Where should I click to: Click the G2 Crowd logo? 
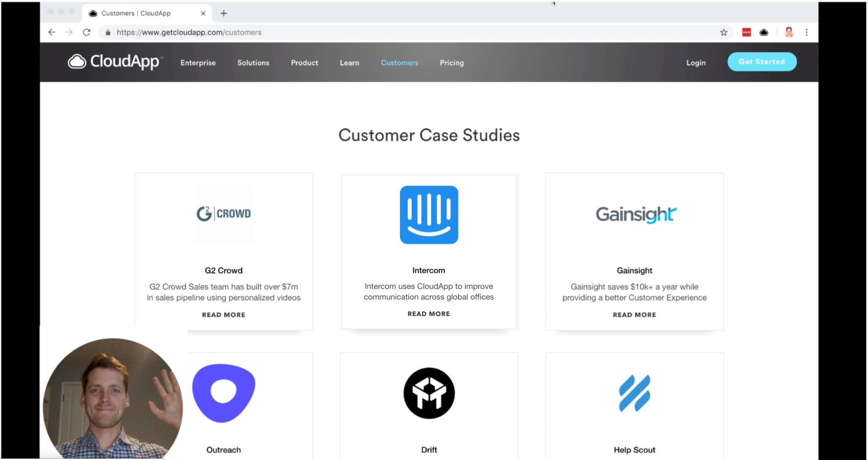coord(224,214)
